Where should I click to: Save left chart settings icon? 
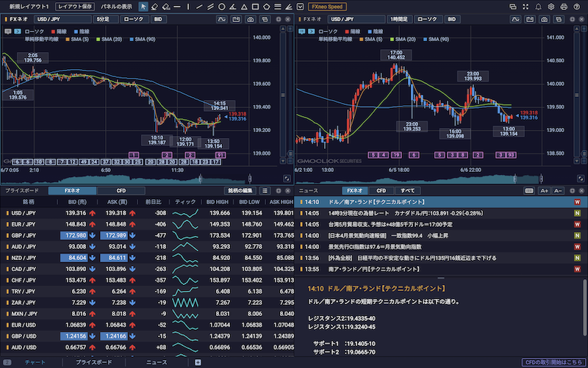236,19
